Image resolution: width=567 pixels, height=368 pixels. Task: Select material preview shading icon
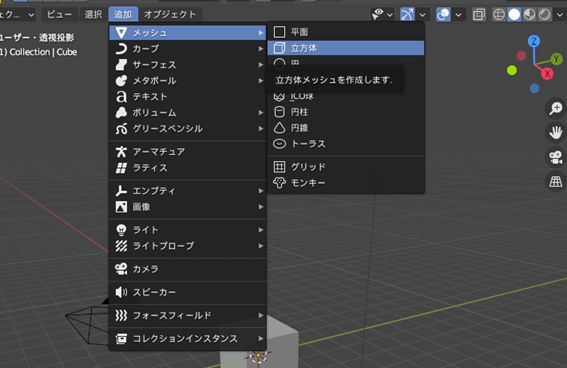click(529, 14)
